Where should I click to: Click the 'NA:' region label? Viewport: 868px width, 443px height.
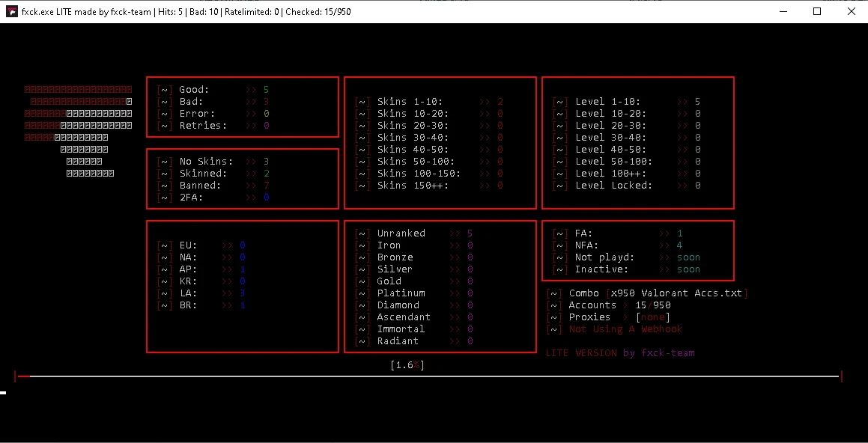click(188, 257)
